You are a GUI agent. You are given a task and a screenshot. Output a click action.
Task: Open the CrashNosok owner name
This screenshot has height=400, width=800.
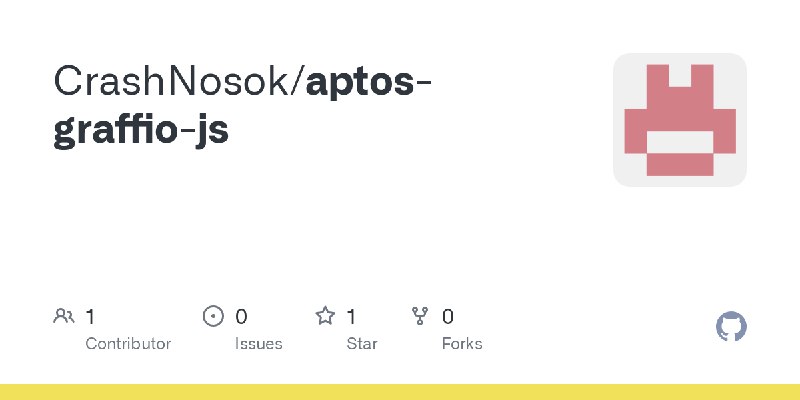[171, 81]
